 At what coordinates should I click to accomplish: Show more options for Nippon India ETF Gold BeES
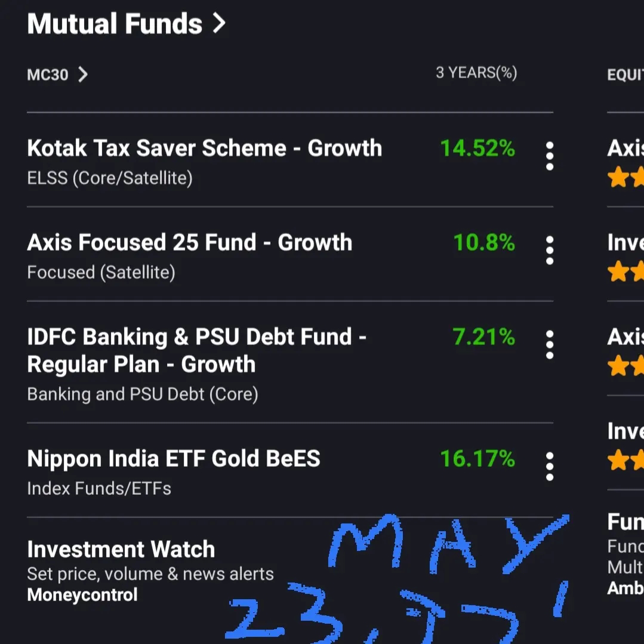[x=550, y=466]
